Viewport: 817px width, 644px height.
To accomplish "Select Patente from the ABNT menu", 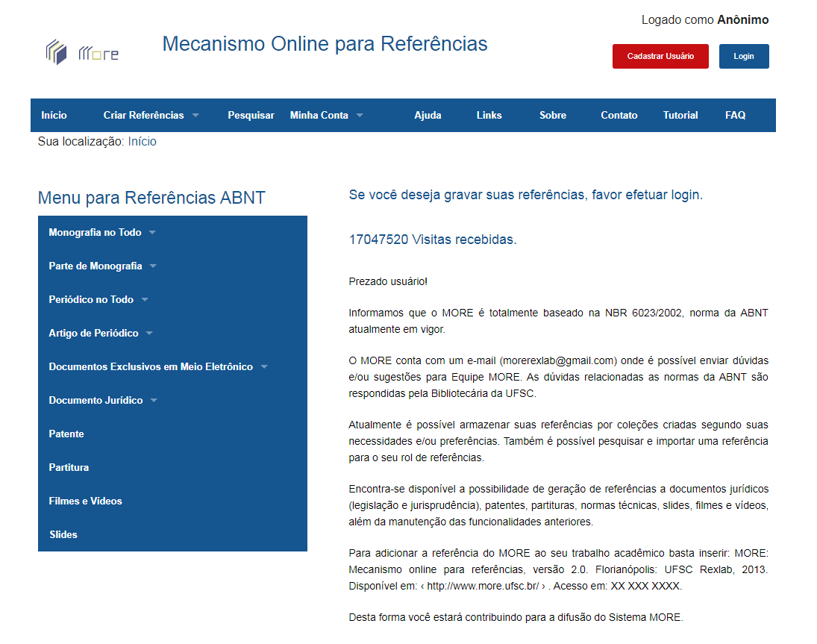I will 66,434.
